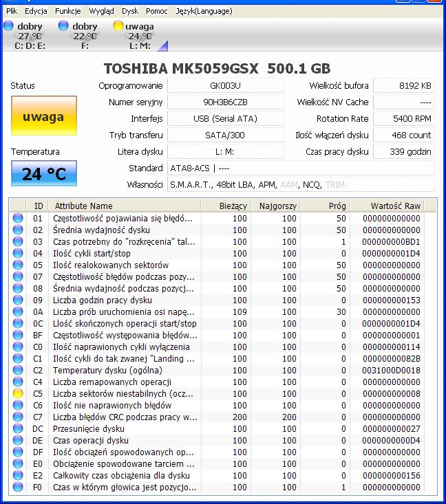This screenshot has height=504, width=446.
Task: Click the status icon of attribute 04
Action: (x=18, y=253)
